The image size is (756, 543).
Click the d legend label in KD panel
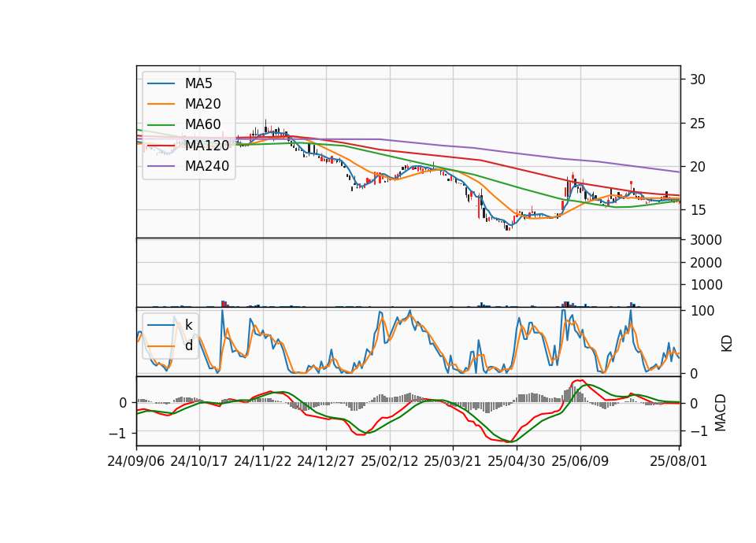pyautogui.click(x=188, y=345)
